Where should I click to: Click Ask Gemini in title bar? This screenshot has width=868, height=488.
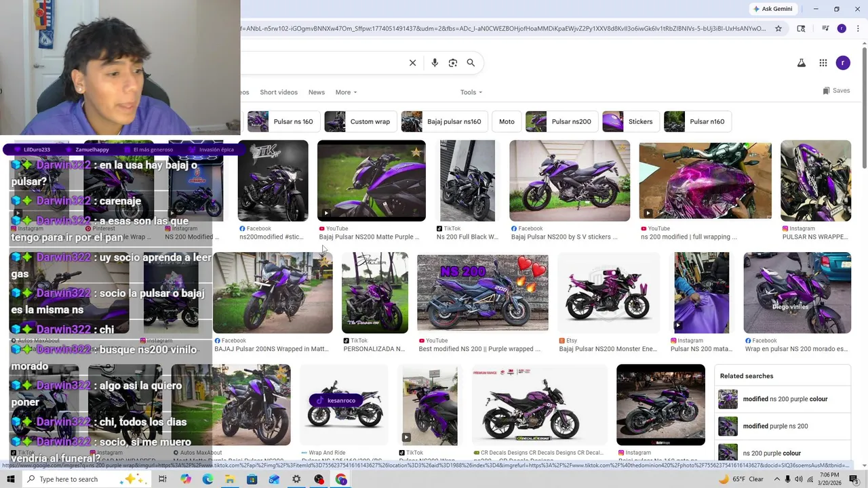tap(772, 9)
